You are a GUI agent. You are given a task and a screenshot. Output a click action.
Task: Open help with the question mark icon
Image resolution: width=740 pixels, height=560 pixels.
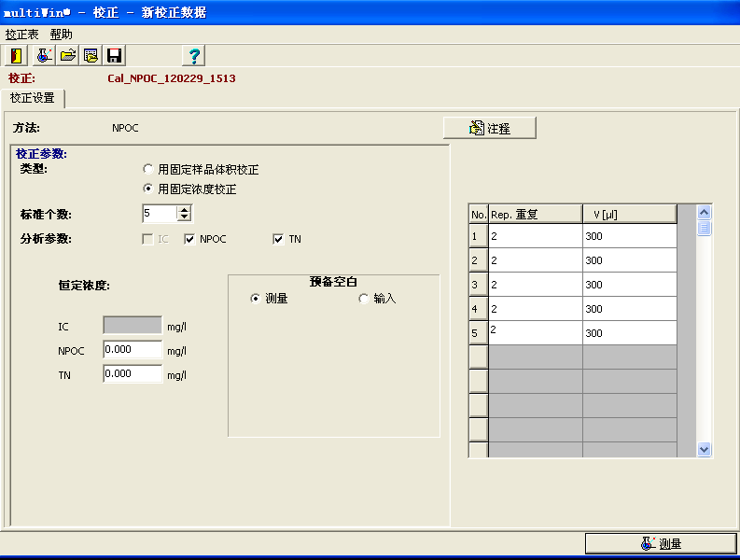(194, 55)
